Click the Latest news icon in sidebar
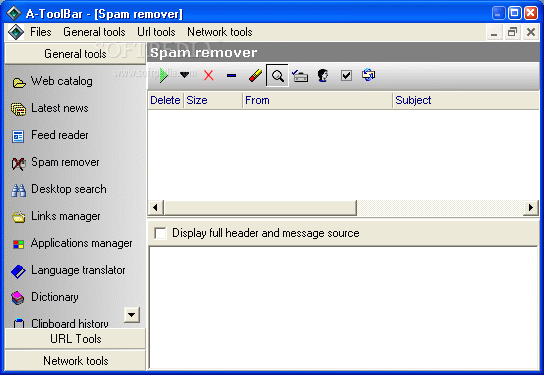Image resolution: width=544 pixels, height=375 pixels. [18, 109]
